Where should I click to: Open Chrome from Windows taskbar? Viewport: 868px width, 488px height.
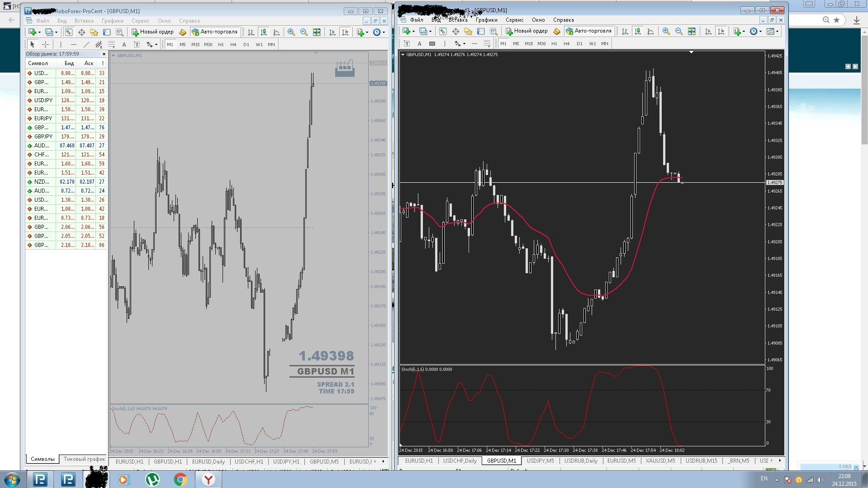[x=180, y=479]
